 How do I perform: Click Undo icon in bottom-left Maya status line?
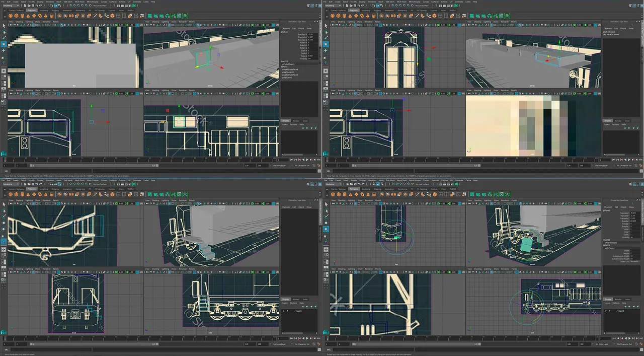click(37, 183)
